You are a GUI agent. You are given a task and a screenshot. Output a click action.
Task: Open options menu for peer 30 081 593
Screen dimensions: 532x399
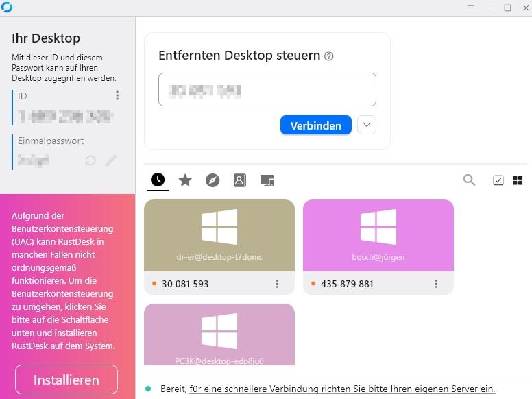click(277, 284)
